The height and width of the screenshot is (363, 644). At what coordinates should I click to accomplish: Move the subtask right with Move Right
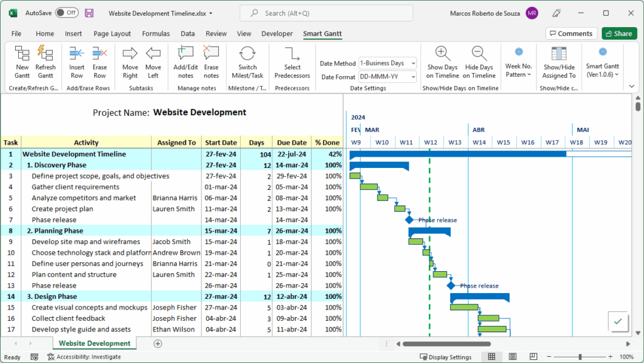click(130, 62)
